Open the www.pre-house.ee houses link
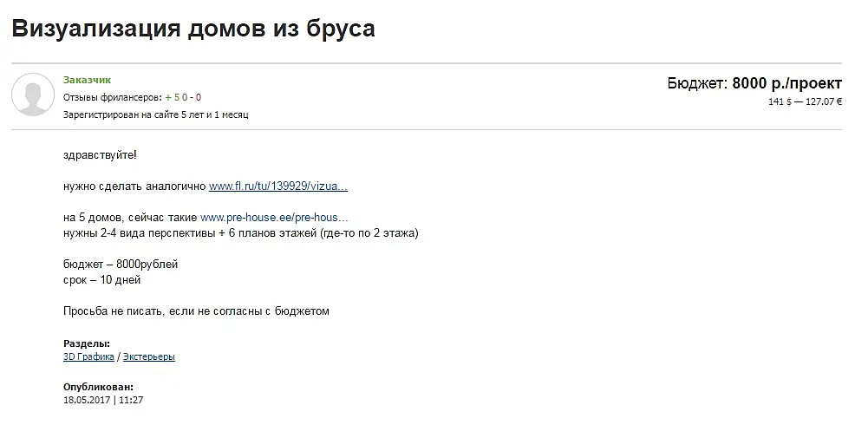Image resolution: width=868 pixels, height=438 pixels. coord(274,217)
